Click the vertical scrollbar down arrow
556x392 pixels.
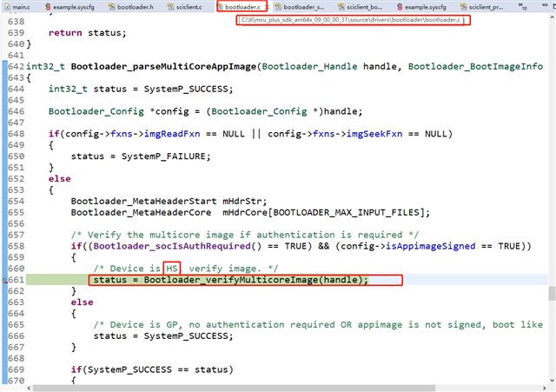(x=553, y=381)
